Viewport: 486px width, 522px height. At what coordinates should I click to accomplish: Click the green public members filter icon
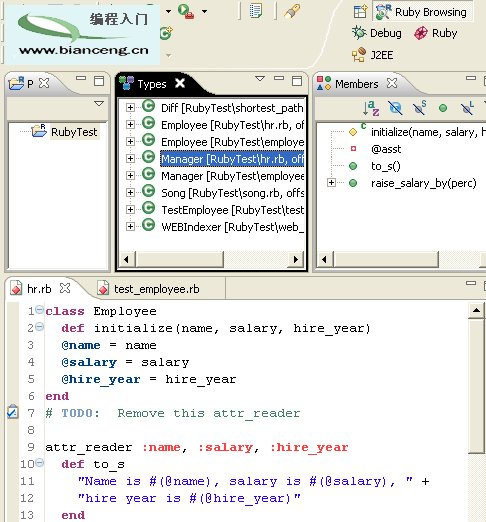(443, 108)
